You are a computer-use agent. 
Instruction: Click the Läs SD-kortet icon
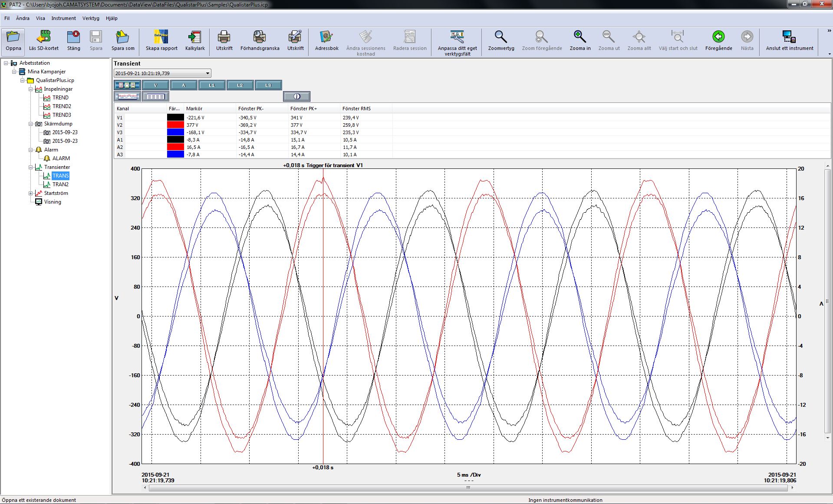tap(43, 37)
